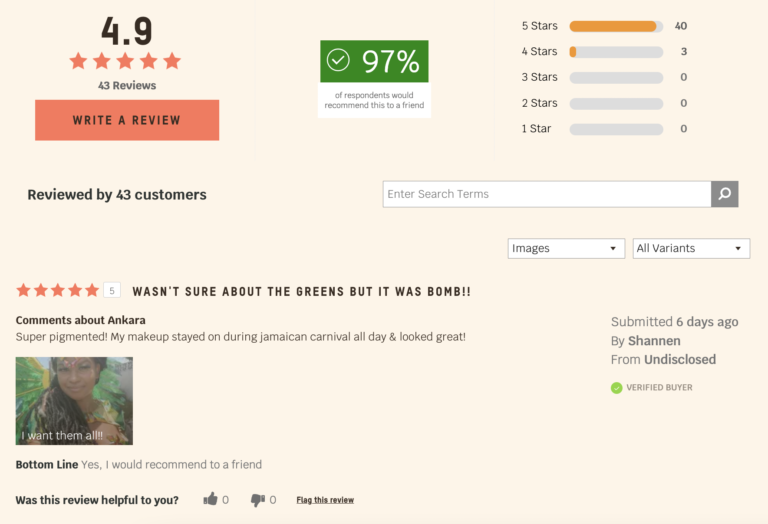Viewport: 768px width, 524px height.
Task: Open the reviewer's photo thumbnail
Action: click(74, 401)
